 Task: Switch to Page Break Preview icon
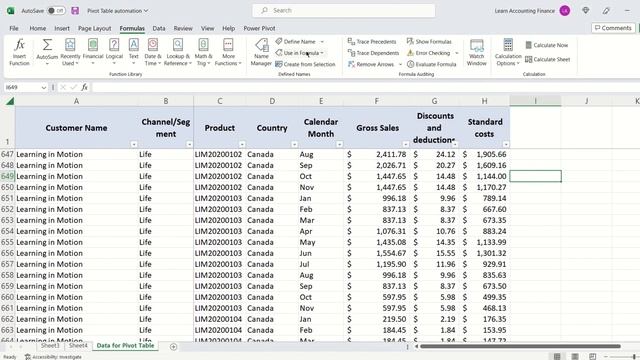(x=593, y=357)
